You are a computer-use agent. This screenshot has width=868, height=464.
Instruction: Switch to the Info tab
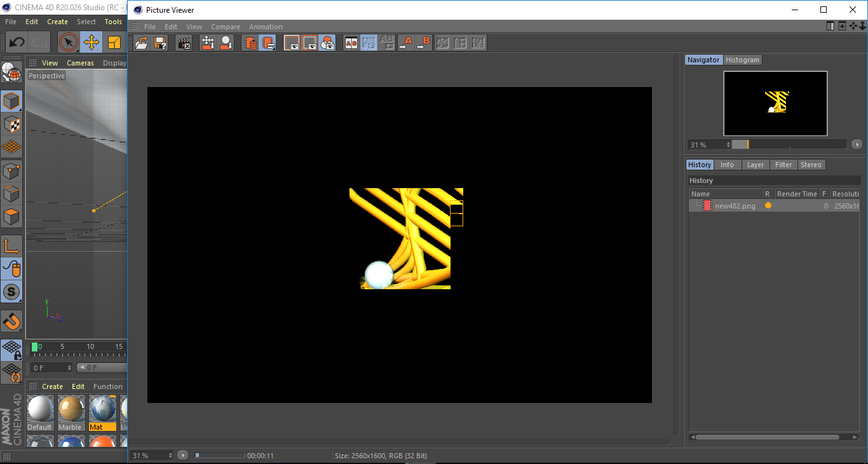point(727,165)
